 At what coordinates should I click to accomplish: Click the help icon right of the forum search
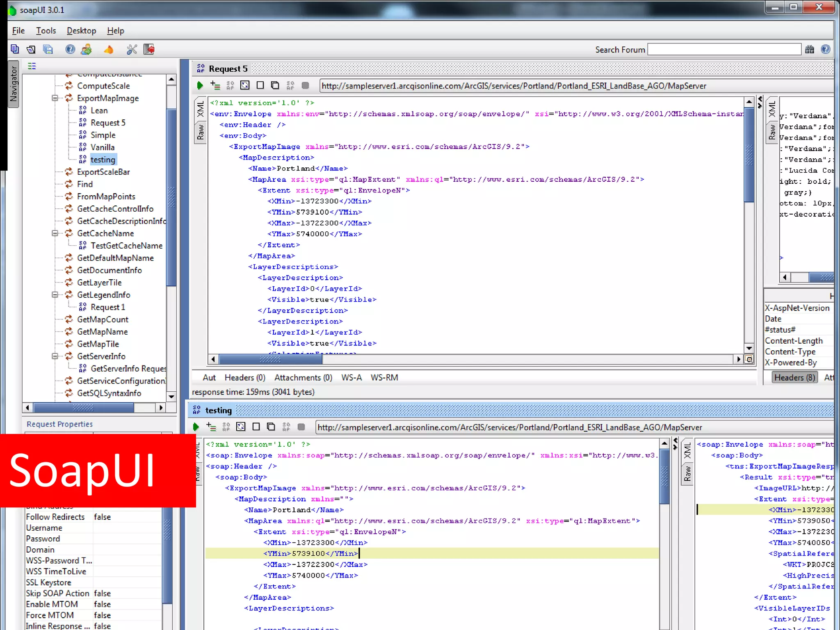(826, 49)
